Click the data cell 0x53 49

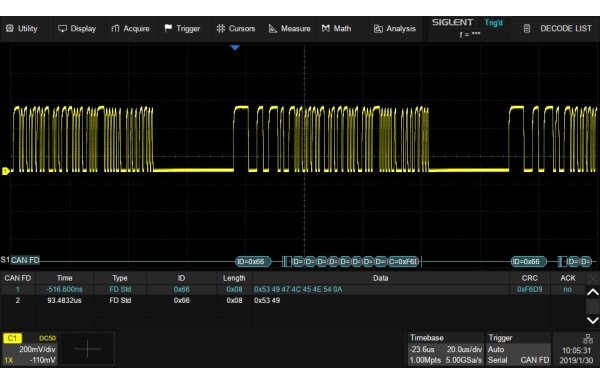pyautogui.click(x=267, y=300)
